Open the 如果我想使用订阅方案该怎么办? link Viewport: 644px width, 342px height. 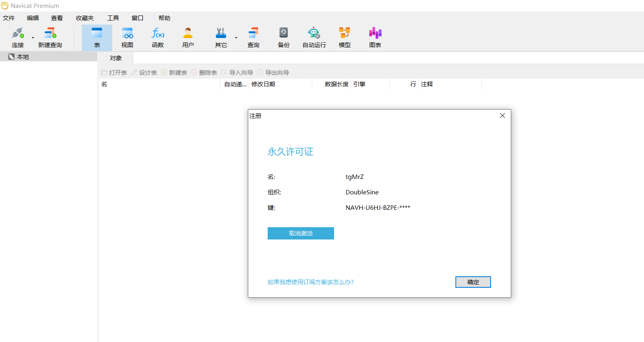point(311,282)
